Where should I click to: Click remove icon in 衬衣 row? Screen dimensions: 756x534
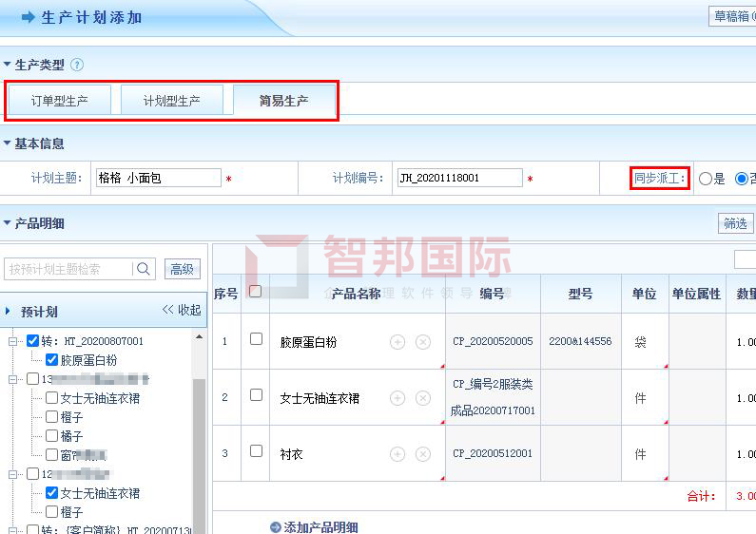coord(423,454)
